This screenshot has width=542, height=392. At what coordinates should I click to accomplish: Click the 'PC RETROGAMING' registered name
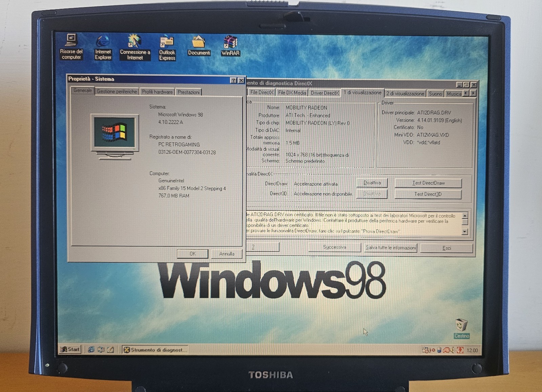click(179, 145)
